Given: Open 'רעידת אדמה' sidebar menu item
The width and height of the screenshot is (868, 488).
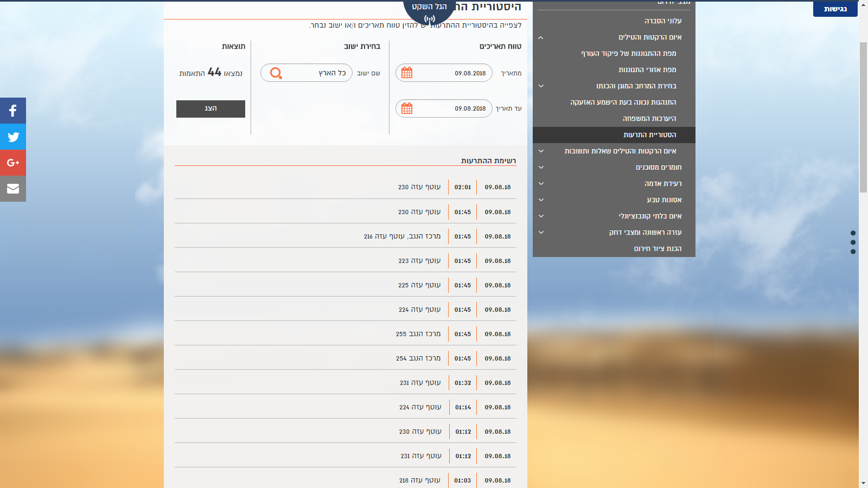Looking at the screenshot, I should 663,184.
